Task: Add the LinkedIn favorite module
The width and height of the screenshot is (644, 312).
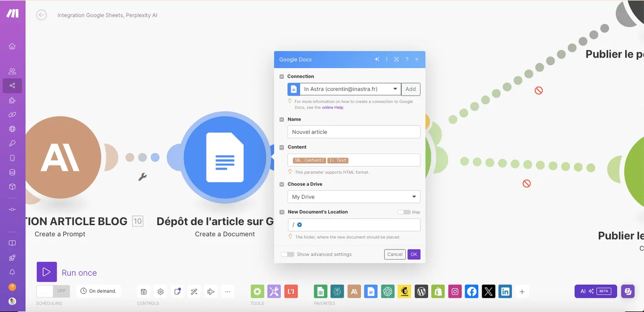Action: click(506, 291)
